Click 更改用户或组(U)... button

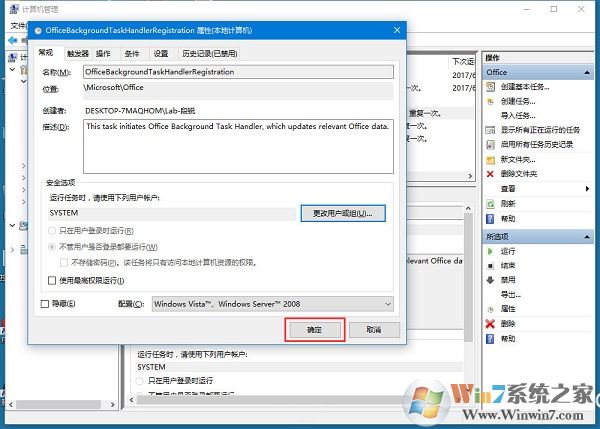[x=343, y=214]
